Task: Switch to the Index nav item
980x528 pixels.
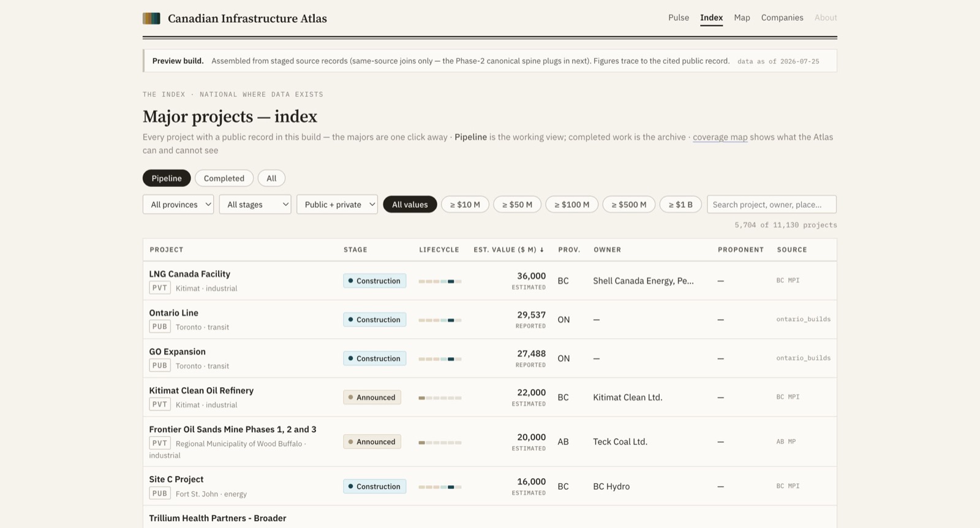Action: [711, 18]
